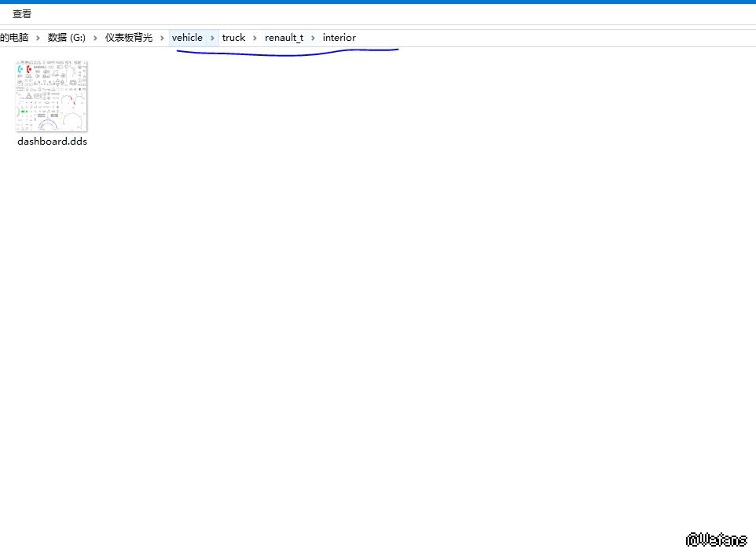Jump to vehicle folder in breadcrumb
The height and width of the screenshot is (556, 756).
tap(187, 38)
